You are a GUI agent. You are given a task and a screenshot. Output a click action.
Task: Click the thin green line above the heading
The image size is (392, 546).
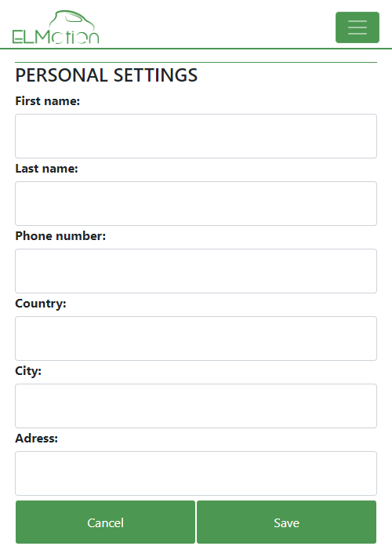point(196,62)
